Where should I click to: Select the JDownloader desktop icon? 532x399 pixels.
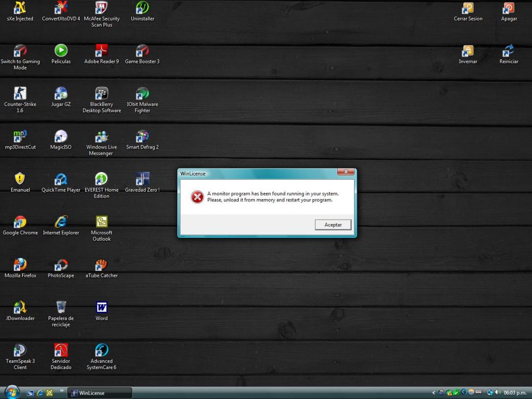pos(20,311)
